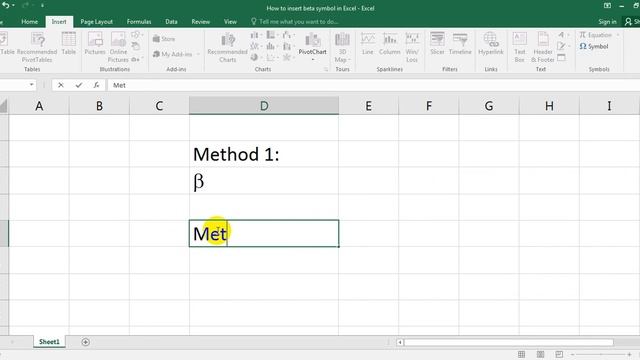Open the View tab
Viewport: 640px width, 360px height.
(230, 22)
